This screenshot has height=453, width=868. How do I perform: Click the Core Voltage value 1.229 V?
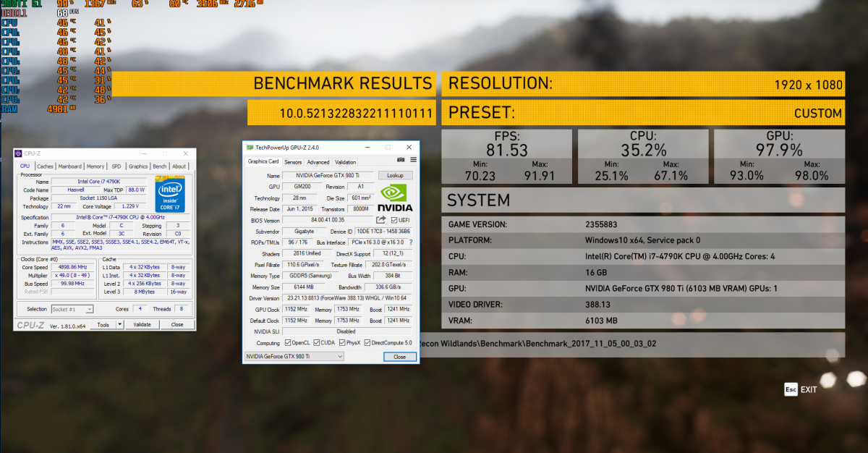[130, 206]
